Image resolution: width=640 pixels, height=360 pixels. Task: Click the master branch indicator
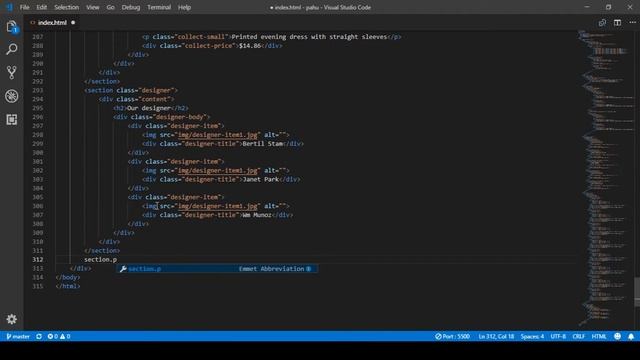tap(18, 336)
